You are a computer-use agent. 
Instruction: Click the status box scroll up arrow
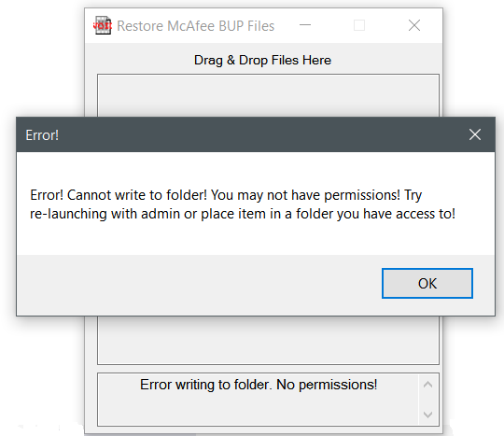click(427, 385)
